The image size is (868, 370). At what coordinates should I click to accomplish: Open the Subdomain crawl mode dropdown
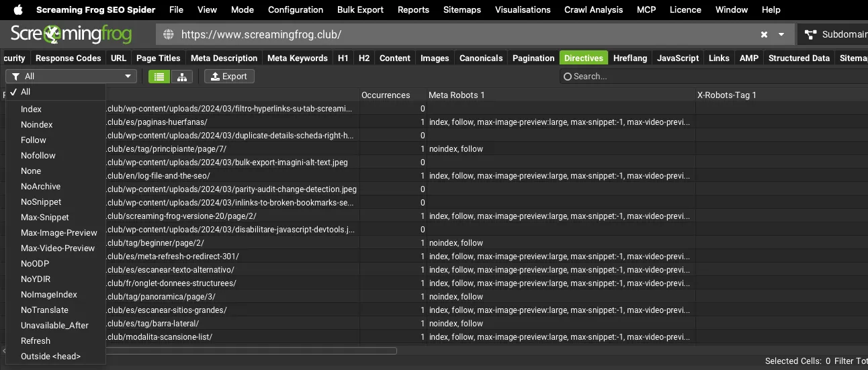[833, 34]
